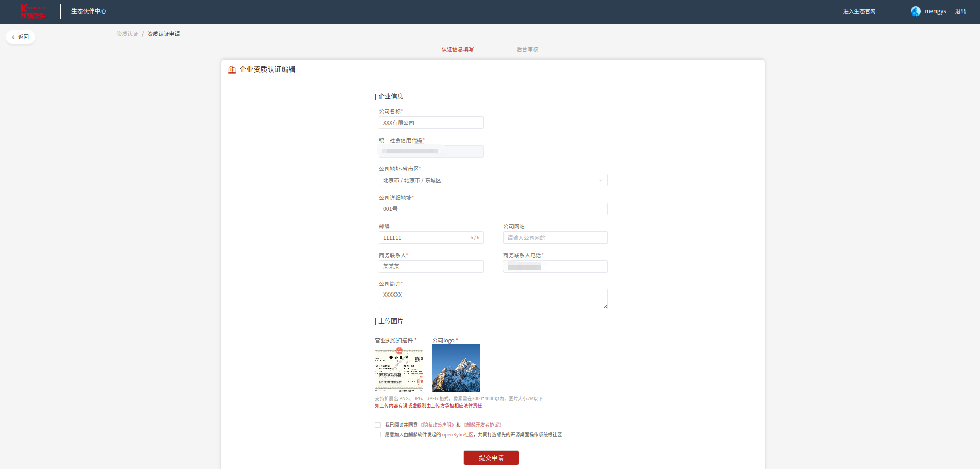Click the Kylin software logo

click(x=33, y=11)
